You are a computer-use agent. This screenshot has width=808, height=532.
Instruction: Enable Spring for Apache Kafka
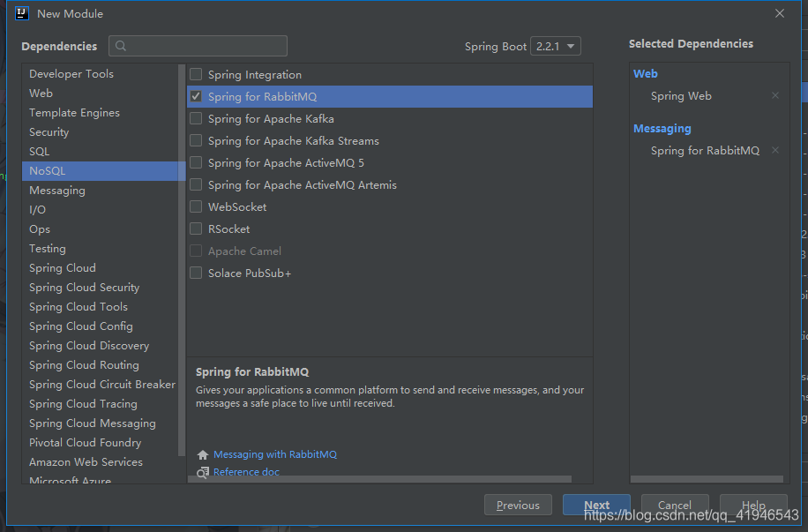tap(196, 118)
